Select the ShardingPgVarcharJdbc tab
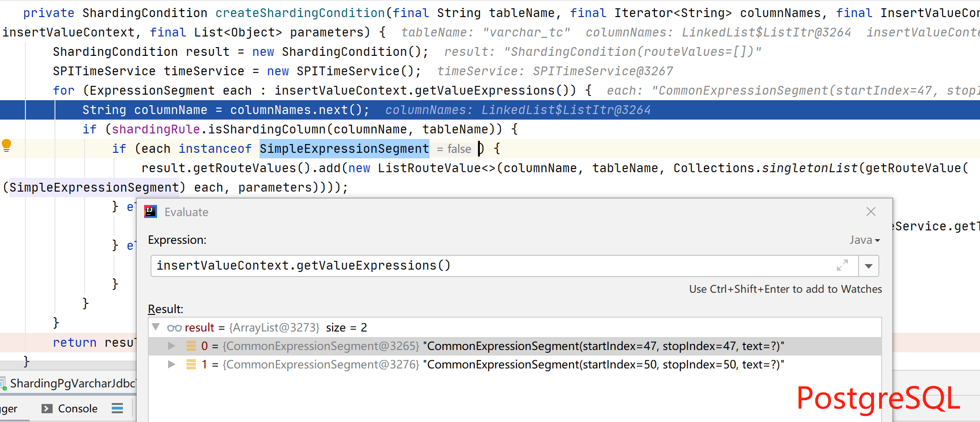 69,383
